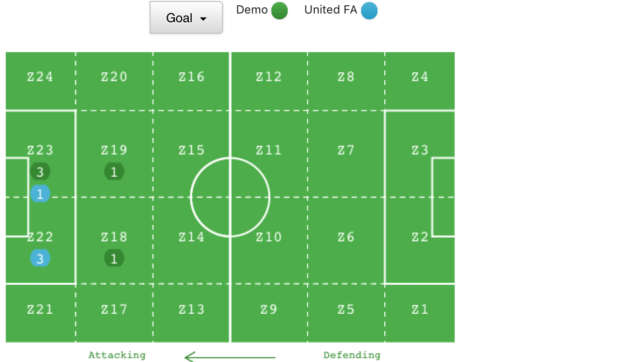Viewport: 644px width, 362px height.
Task: Click green badge 1 in zone Z18
Action: click(114, 259)
